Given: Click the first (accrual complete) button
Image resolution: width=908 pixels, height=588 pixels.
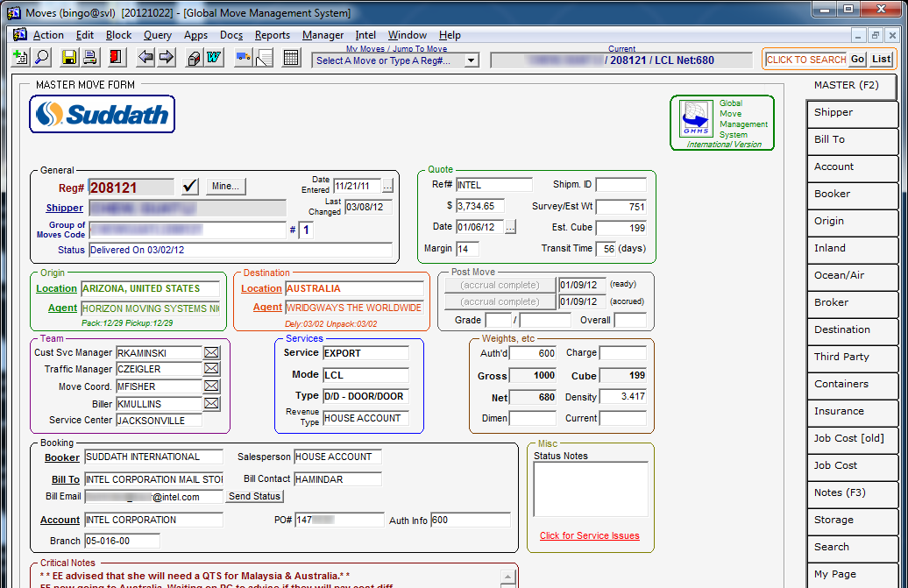Looking at the screenshot, I should point(500,285).
